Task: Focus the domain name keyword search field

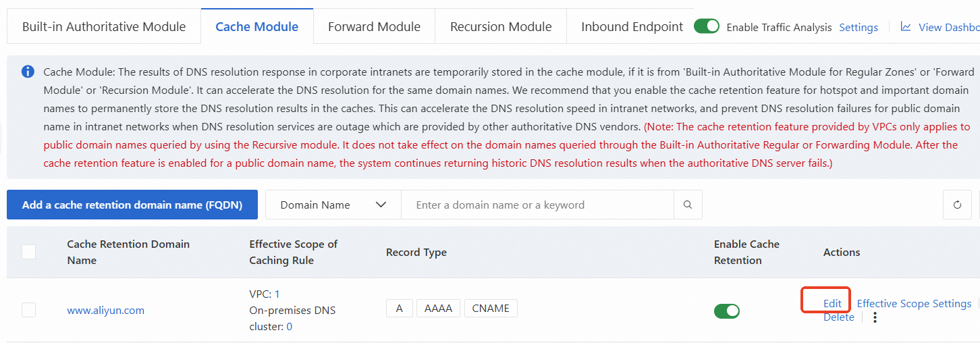Action: point(537,205)
